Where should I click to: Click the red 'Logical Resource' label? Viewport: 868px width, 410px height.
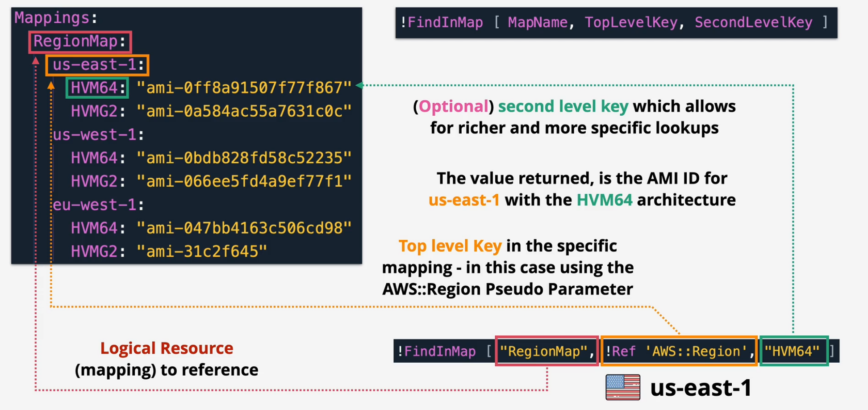tap(167, 348)
